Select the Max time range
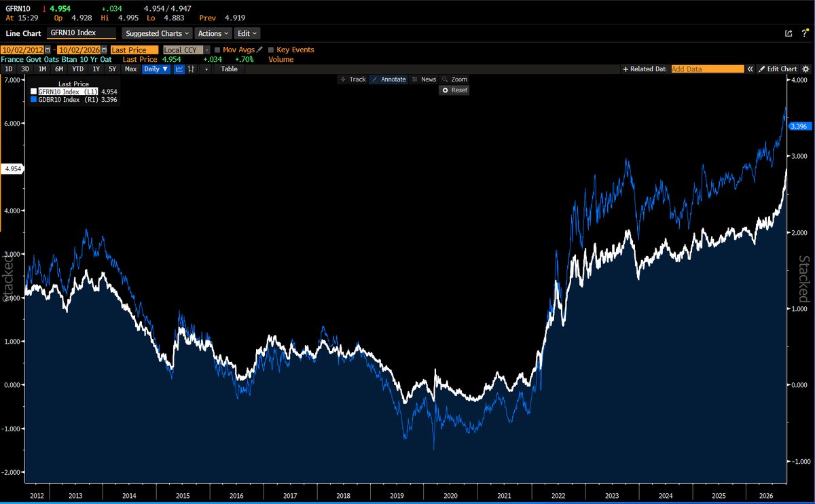Image resolution: width=815 pixels, height=504 pixels. [131, 69]
